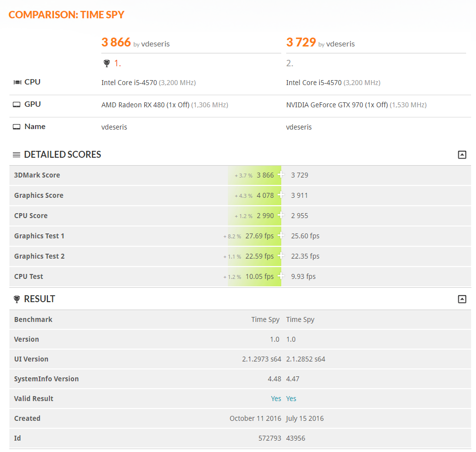
Task: Click plus icon on CPU Test row
Action: 281,276
